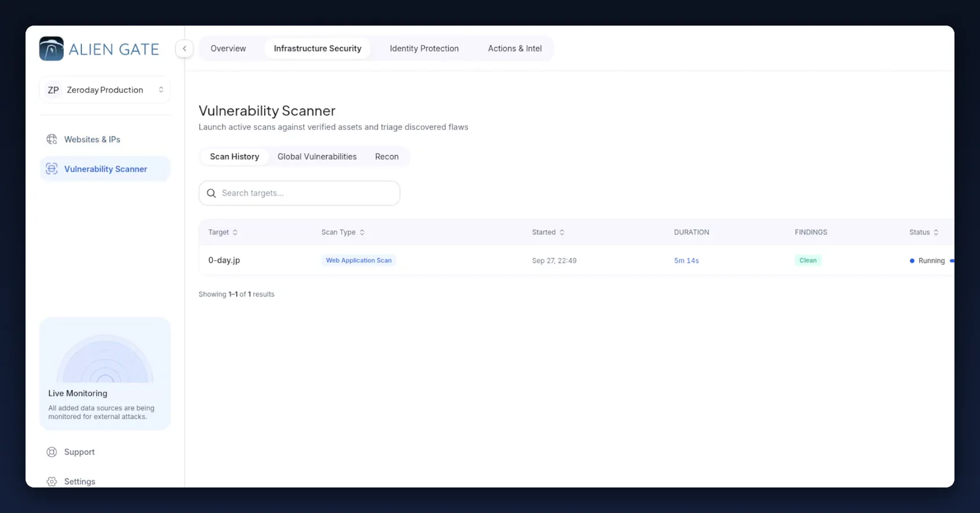Click the FINDINGS column header

811,232
